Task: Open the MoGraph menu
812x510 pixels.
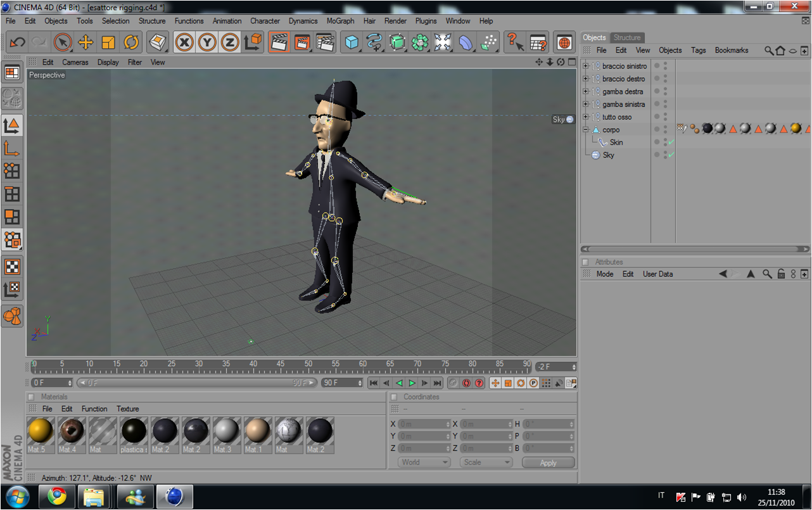Action: pyautogui.click(x=340, y=21)
